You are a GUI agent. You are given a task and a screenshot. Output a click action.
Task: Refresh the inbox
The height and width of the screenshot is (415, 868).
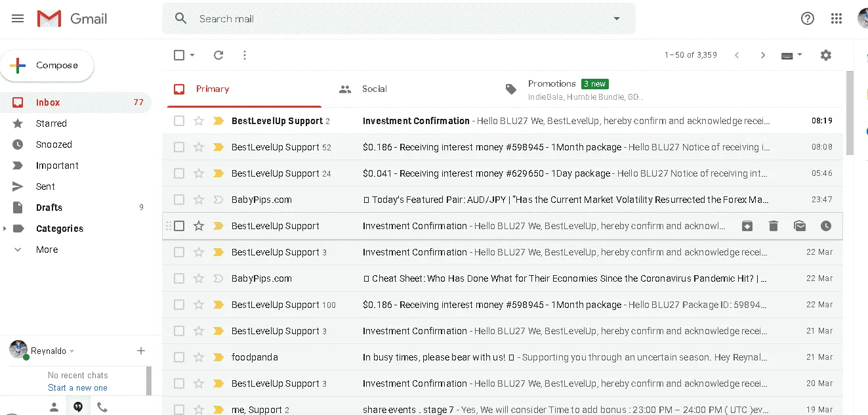[218, 55]
